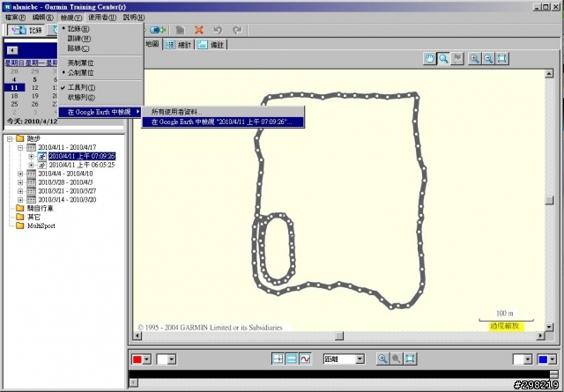This screenshot has height=392, width=564.
Task: Click the map vertical scrollbar thumb
Action: [x=549, y=200]
